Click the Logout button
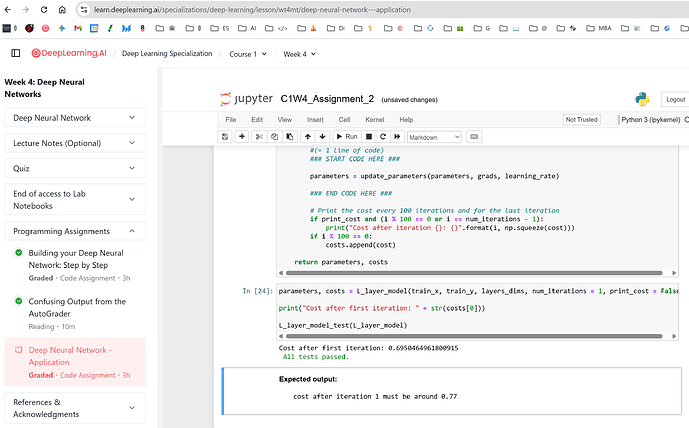689x428 pixels. point(675,99)
